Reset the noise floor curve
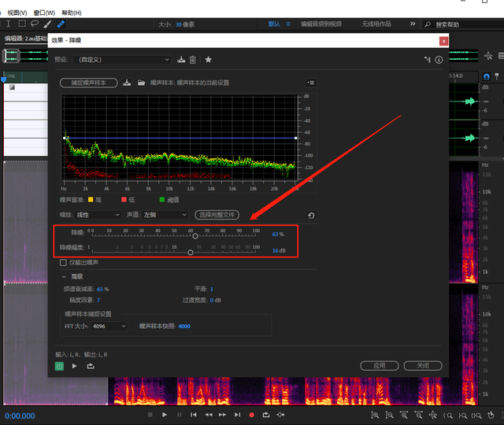This screenshot has width=504, height=425. [311, 215]
